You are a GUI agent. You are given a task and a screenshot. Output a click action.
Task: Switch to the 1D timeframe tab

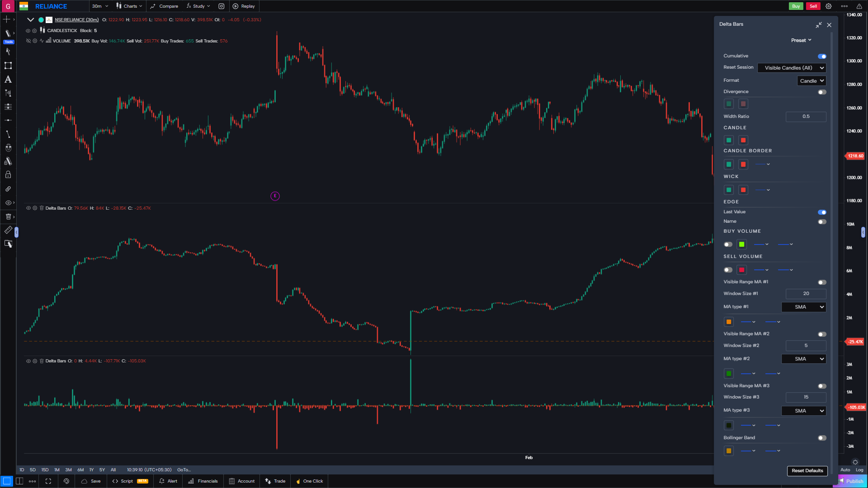click(21, 469)
